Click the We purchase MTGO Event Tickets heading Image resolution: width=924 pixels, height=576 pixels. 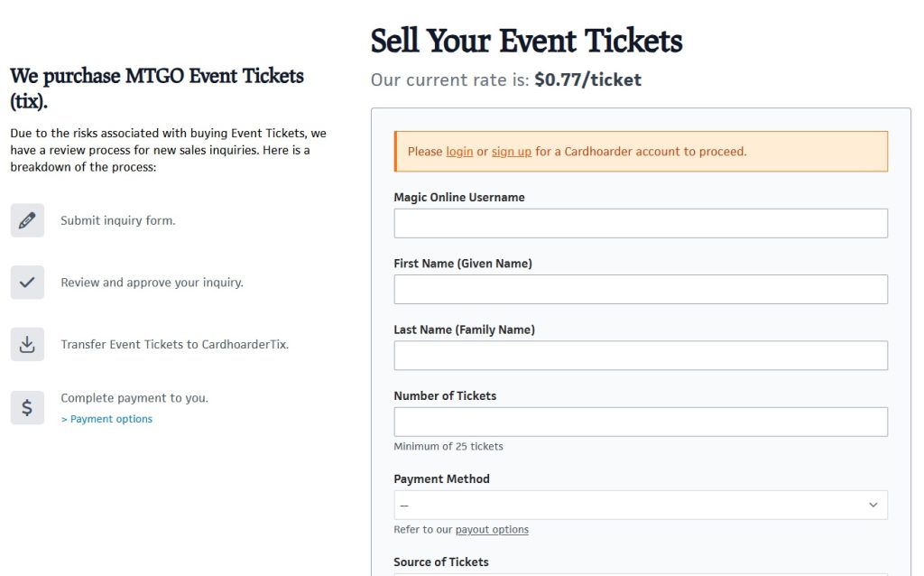tap(155, 75)
